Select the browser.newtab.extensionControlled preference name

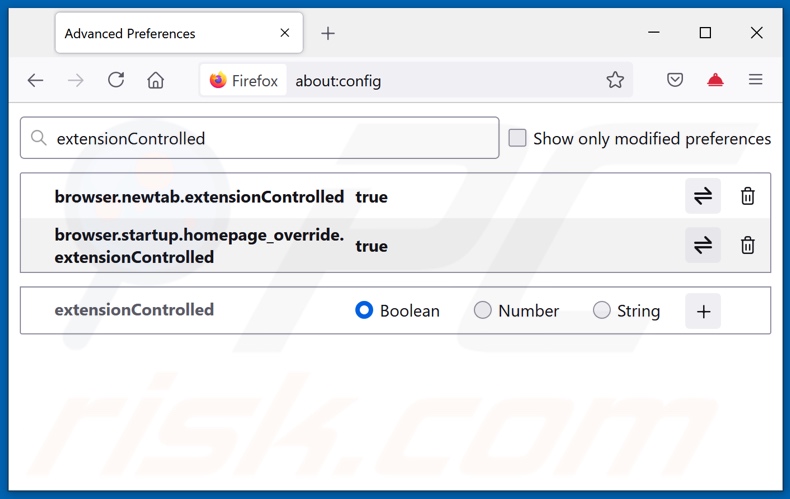199,197
